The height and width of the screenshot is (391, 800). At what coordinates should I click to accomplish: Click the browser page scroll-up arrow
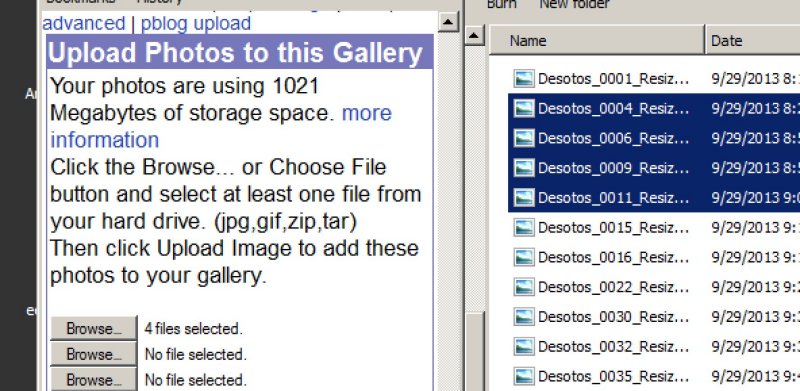[448, 22]
